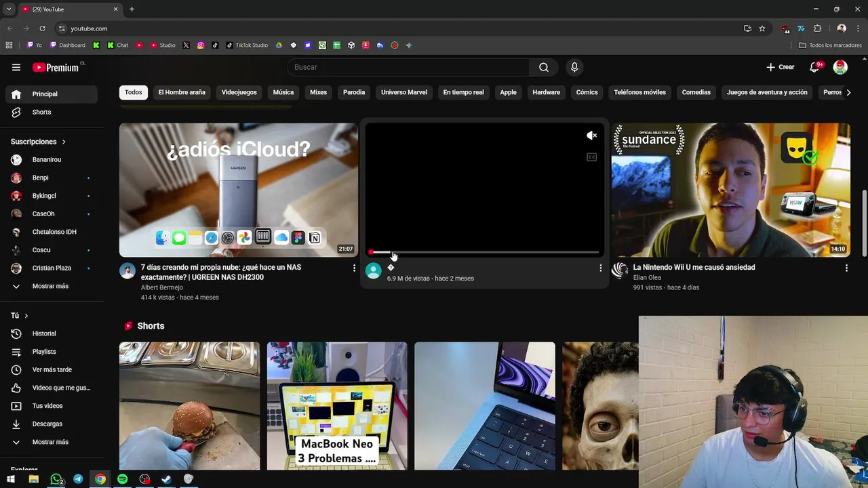This screenshot has width=868, height=488.
Task: Expand the Tú section chevron
Action: [26, 316]
